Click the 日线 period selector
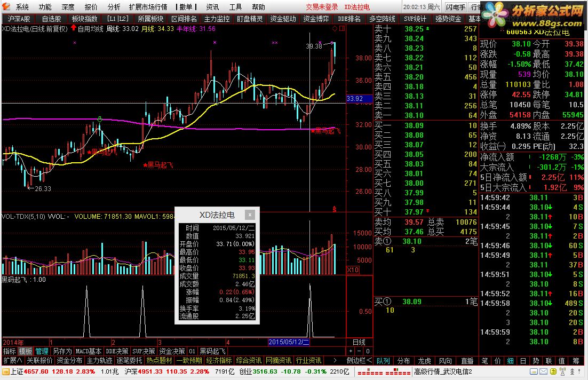Screen dimensions: 588x380 click(359, 342)
